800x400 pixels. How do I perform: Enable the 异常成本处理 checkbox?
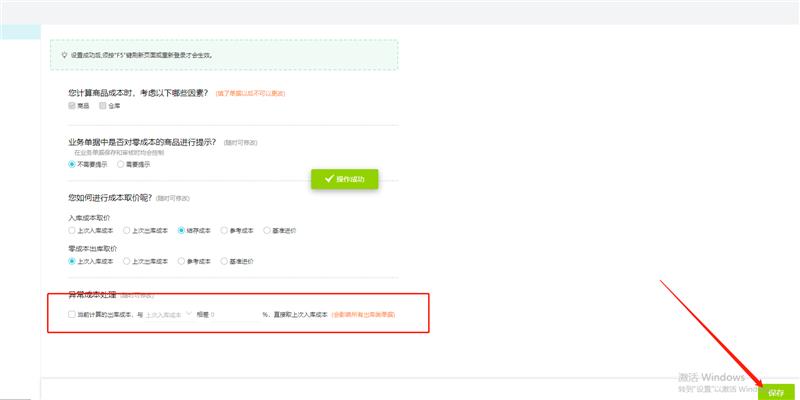[x=71, y=314]
